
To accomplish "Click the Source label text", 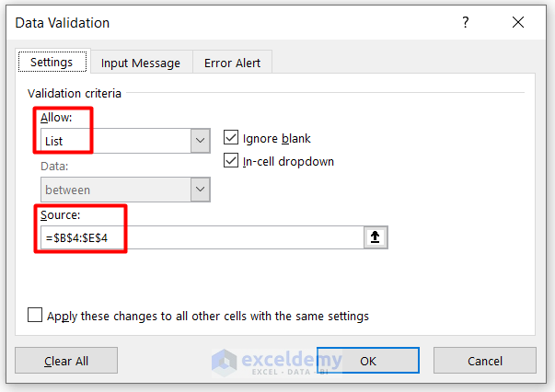I will coord(61,213).
